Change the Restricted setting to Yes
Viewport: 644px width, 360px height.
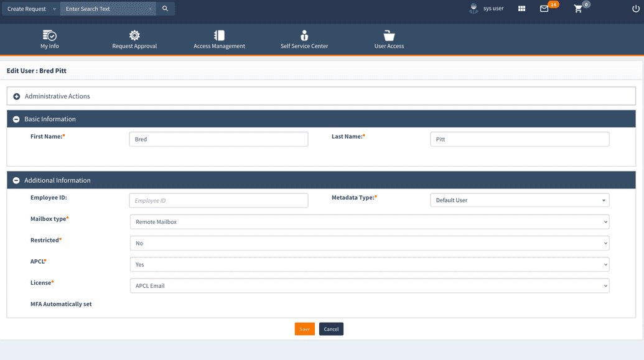(x=604, y=243)
